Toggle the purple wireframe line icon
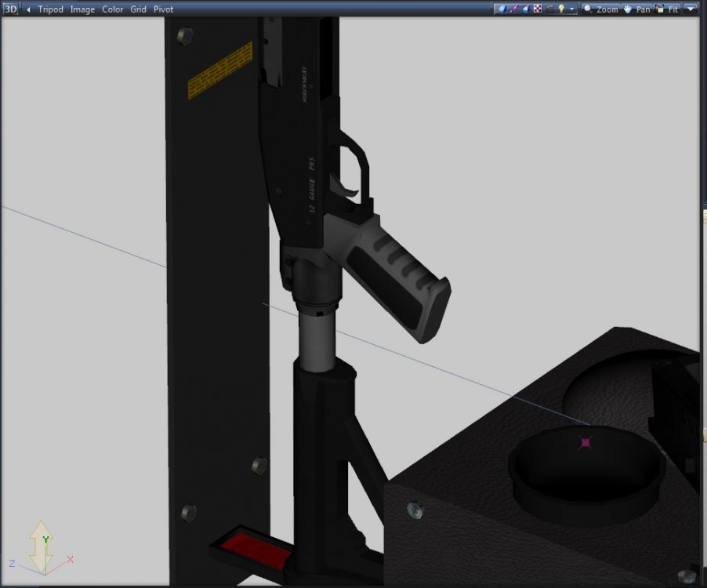This screenshot has width=707, height=588. point(514,9)
